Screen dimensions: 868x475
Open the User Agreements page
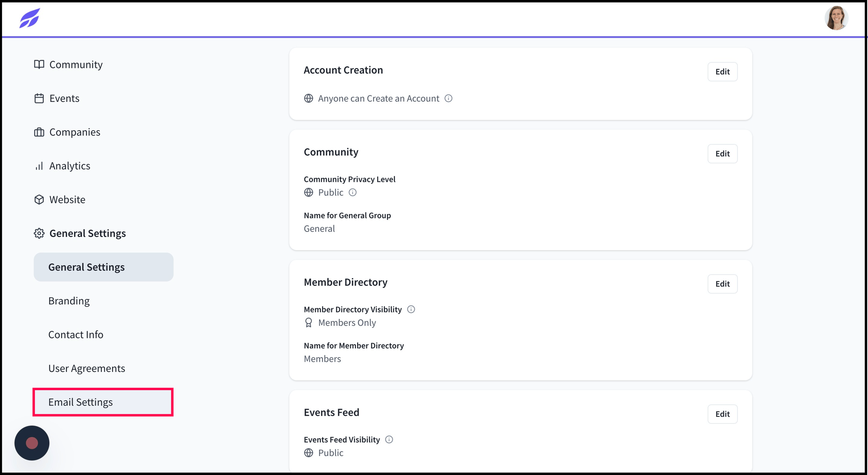(87, 368)
